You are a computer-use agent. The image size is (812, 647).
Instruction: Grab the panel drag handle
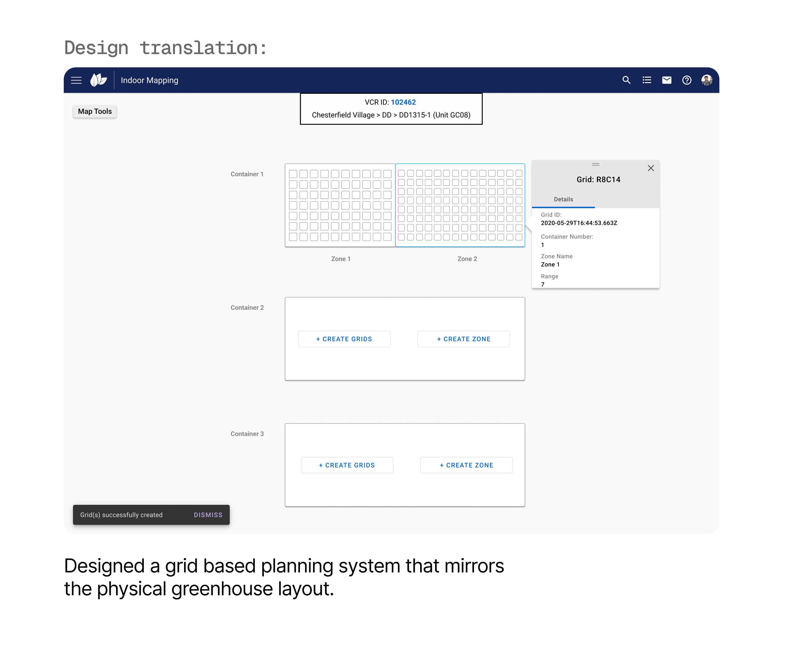tap(595, 164)
